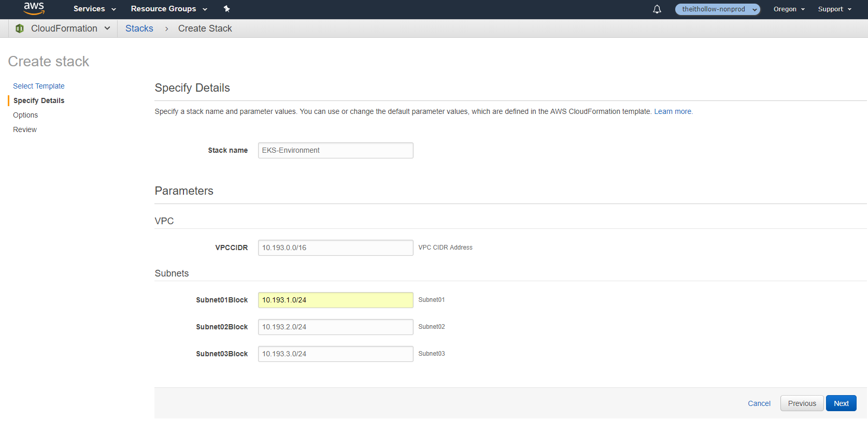
Task: Click the Stack name input field
Action: tap(335, 151)
